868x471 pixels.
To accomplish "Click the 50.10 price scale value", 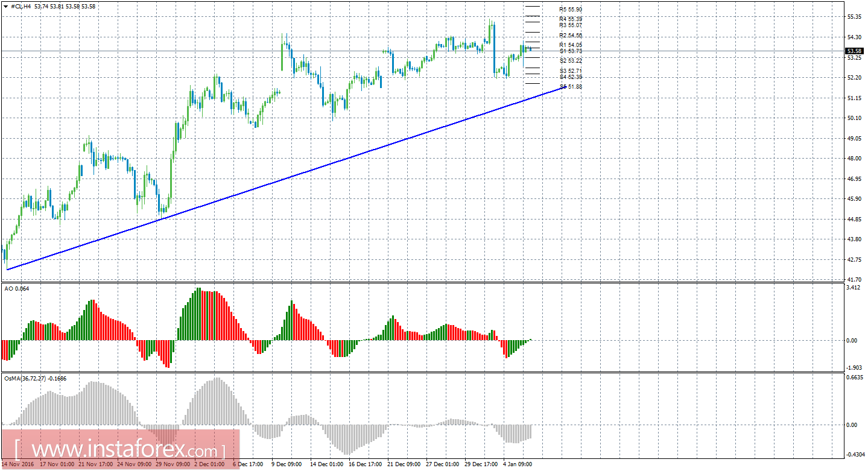I will tap(854, 118).
